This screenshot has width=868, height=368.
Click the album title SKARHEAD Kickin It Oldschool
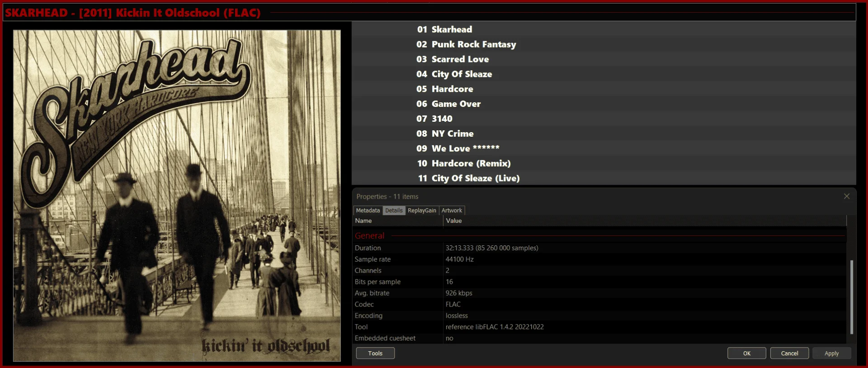click(x=133, y=13)
